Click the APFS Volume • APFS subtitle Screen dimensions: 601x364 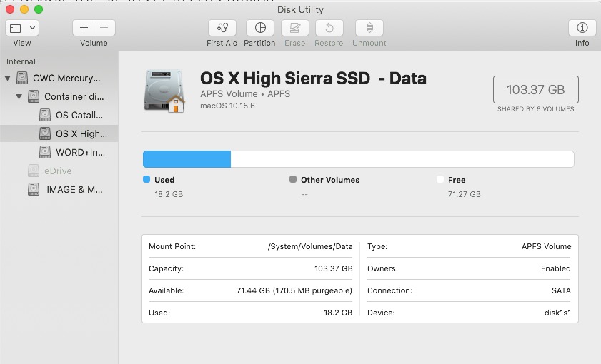click(245, 93)
